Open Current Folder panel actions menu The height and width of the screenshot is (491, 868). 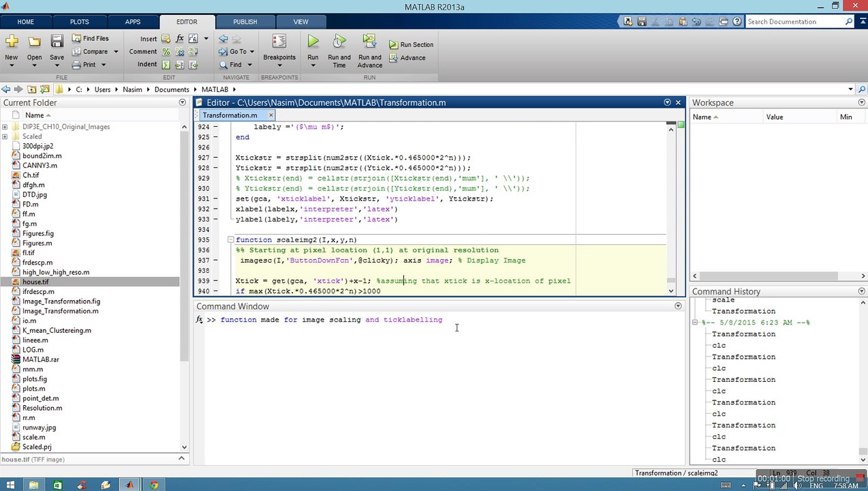click(182, 102)
